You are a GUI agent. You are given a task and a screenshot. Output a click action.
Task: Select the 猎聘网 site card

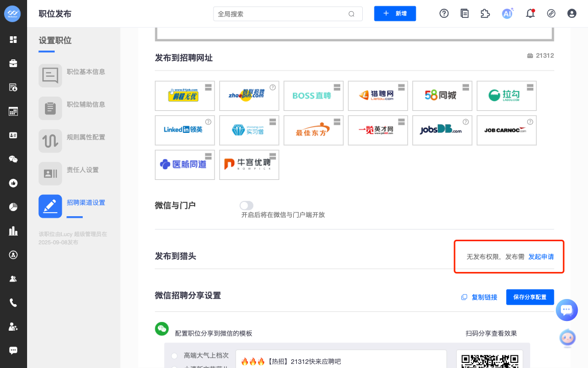coord(378,96)
